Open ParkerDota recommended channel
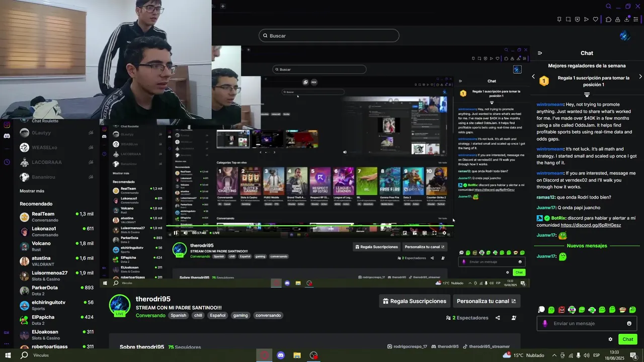 click(x=56, y=290)
